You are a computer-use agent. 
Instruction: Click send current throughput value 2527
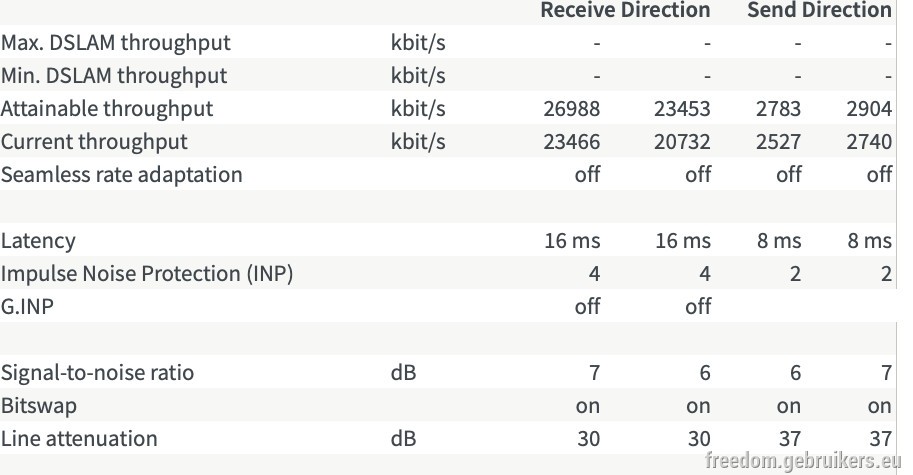point(778,142)
